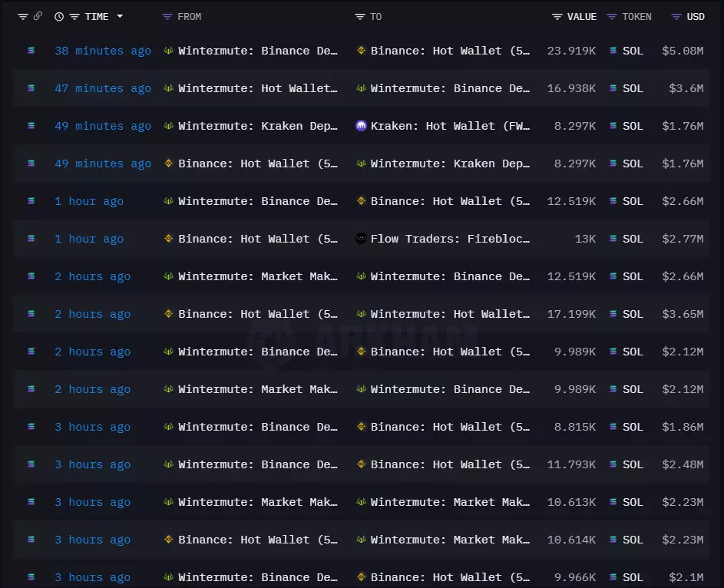Select the $2.48M USD amount
Image resolution: width=724 pixels, height=588 pixels.
pos(683,464)
